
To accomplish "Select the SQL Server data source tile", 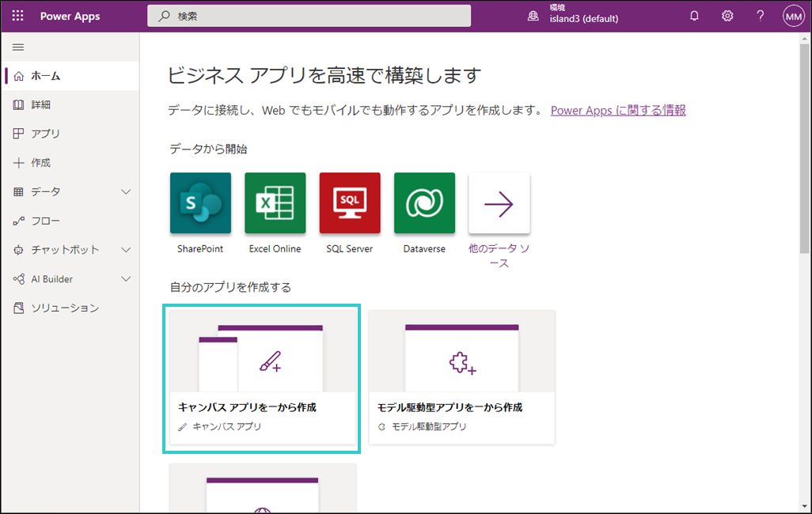I will (x=349, y=203).
